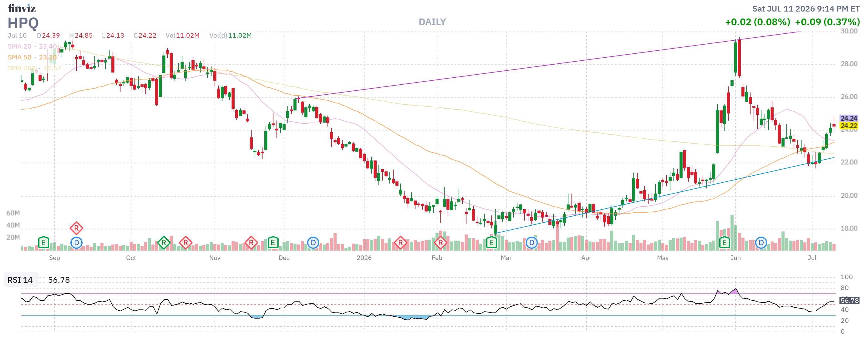Click the late-November earnings E marker
Screen dimensions: 868x341
273,242
